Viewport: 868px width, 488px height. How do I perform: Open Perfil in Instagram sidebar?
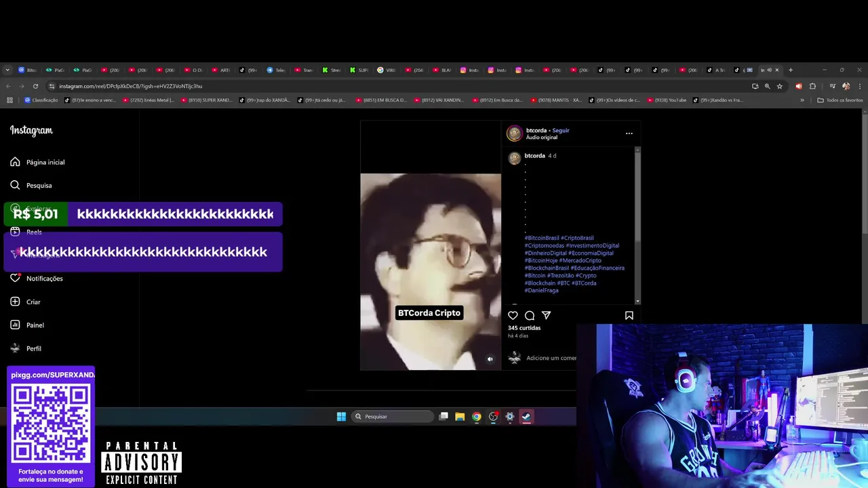(x=26, y=348)
